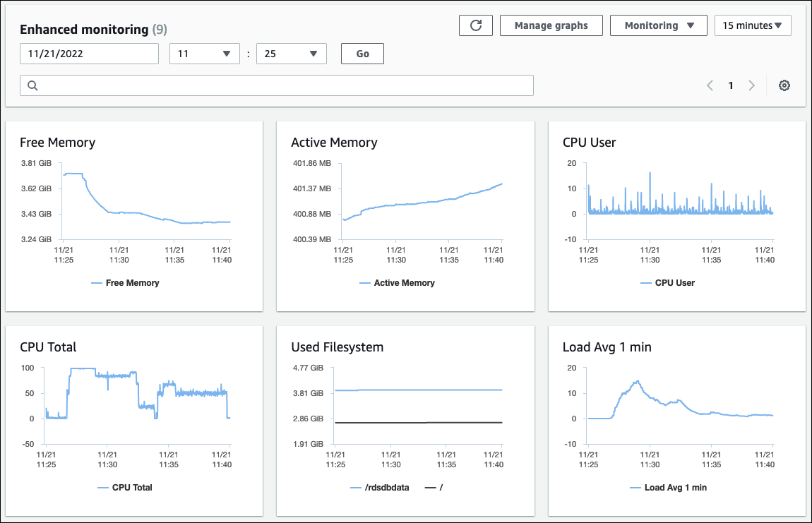Open the graph display preferences gear
812x523 pixels.
pos(784,85)
